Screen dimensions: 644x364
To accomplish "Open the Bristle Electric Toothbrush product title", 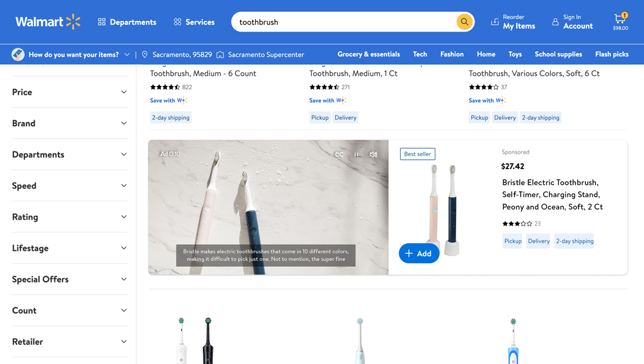I will tap(552, 195).
